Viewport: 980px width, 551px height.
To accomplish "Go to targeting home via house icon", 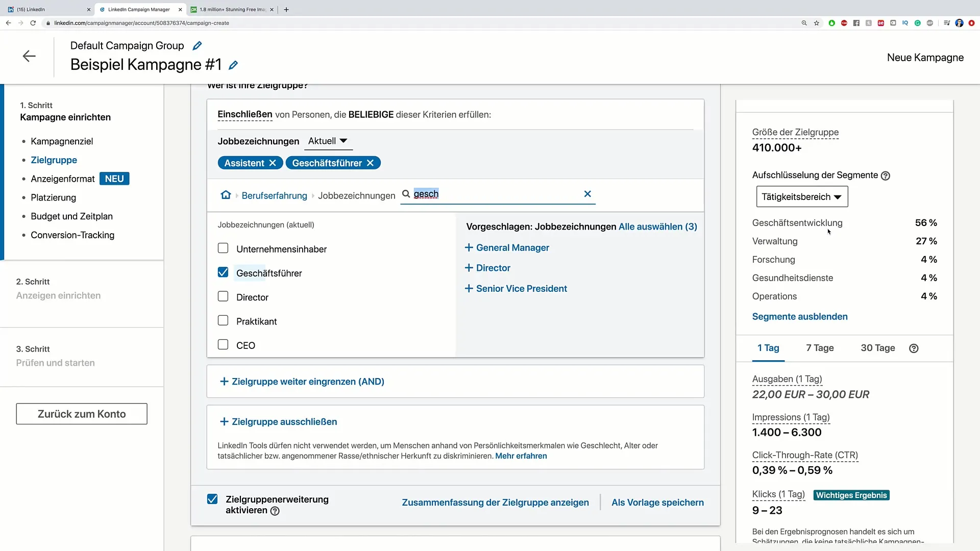I will [x=226, y=195].
